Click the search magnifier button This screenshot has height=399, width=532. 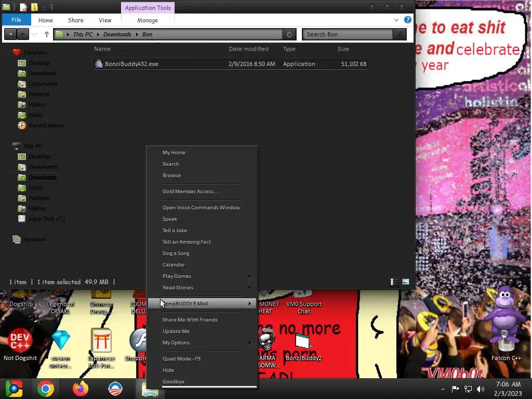click(400, 34)
